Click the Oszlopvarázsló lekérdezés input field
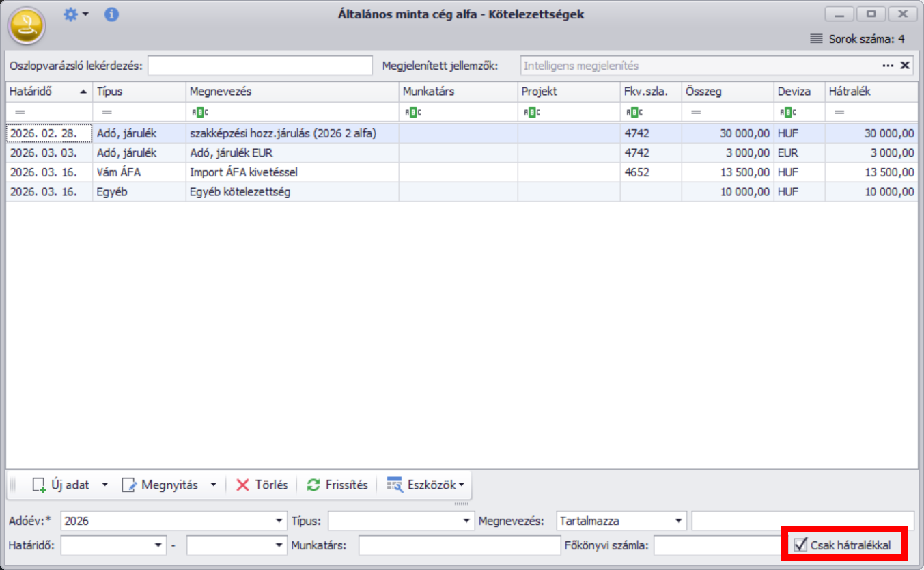Image resolution: width=924 pixels, height=570 pixels. click(260, 66)
